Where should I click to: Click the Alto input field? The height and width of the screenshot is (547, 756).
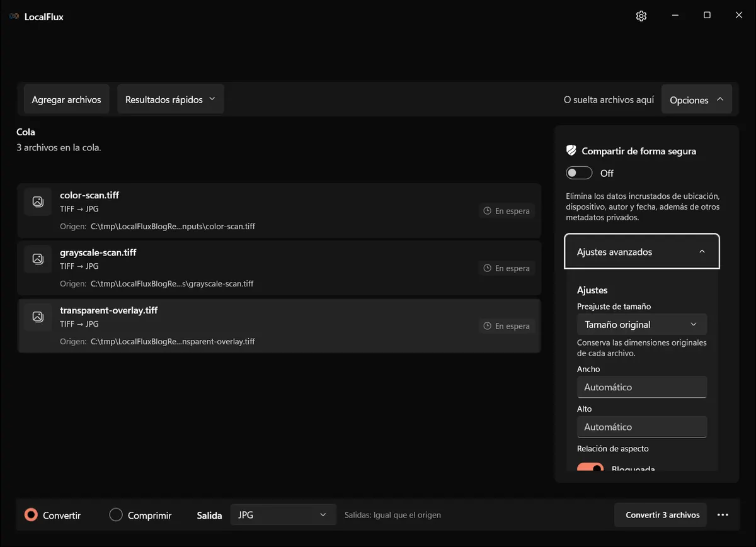tap(642, 427)
